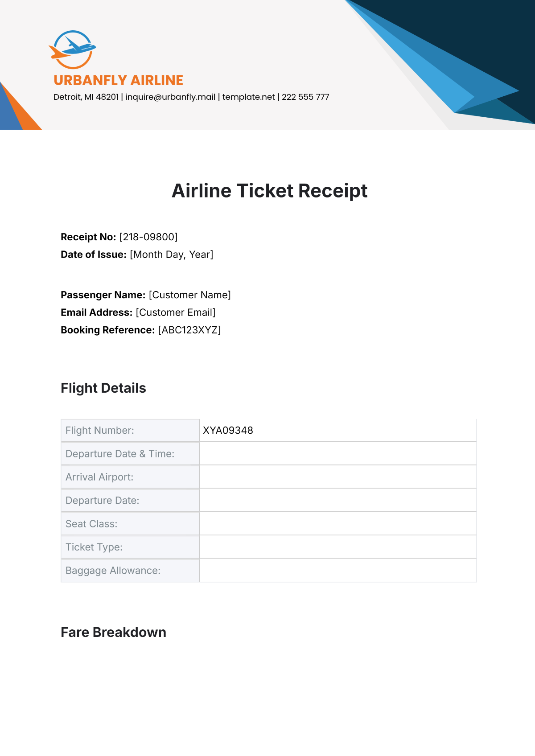Open the inquire@urbanfly.mail email link

coord(170,97)
